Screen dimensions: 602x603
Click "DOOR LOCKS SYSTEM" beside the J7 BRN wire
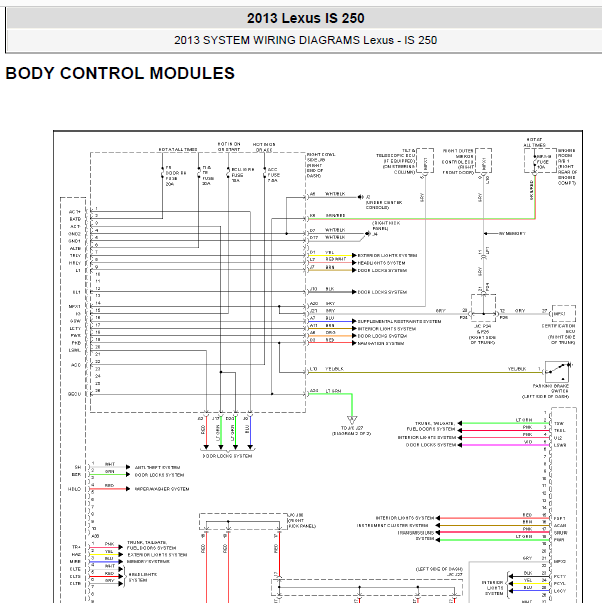[x=382, y=270]
